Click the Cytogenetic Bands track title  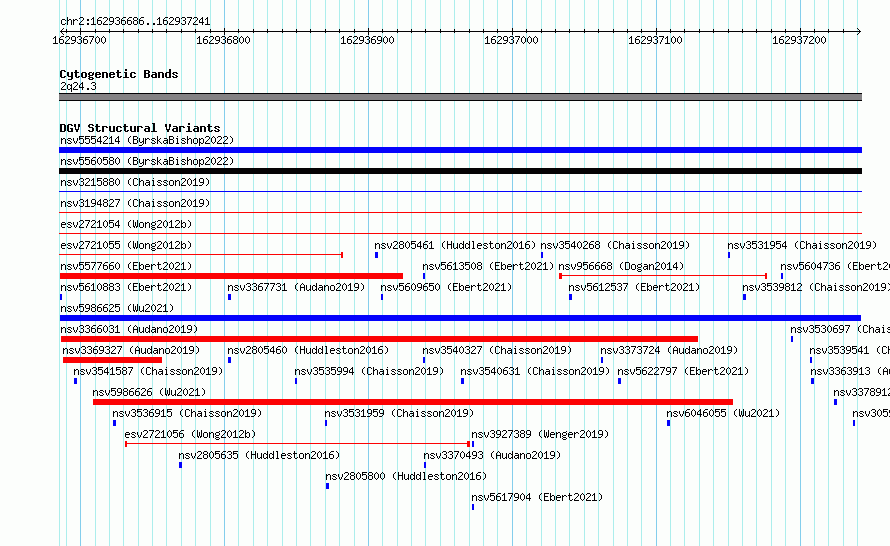click(119, 74)
